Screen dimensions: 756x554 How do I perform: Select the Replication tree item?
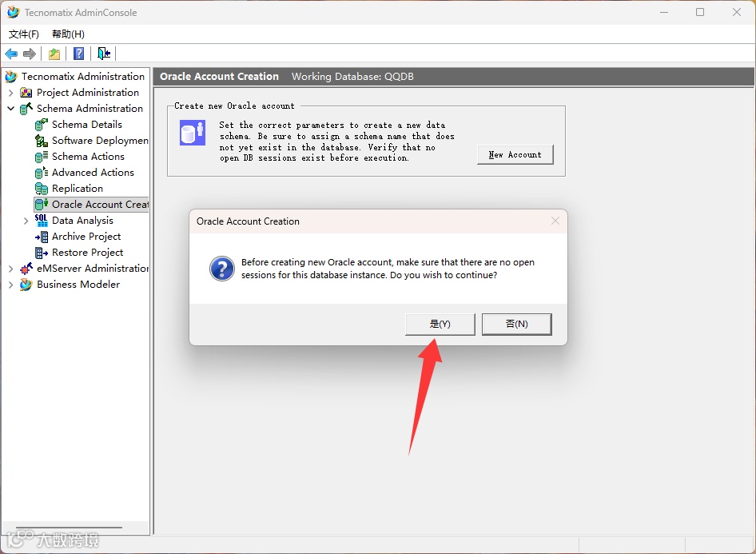pos(78,188)
